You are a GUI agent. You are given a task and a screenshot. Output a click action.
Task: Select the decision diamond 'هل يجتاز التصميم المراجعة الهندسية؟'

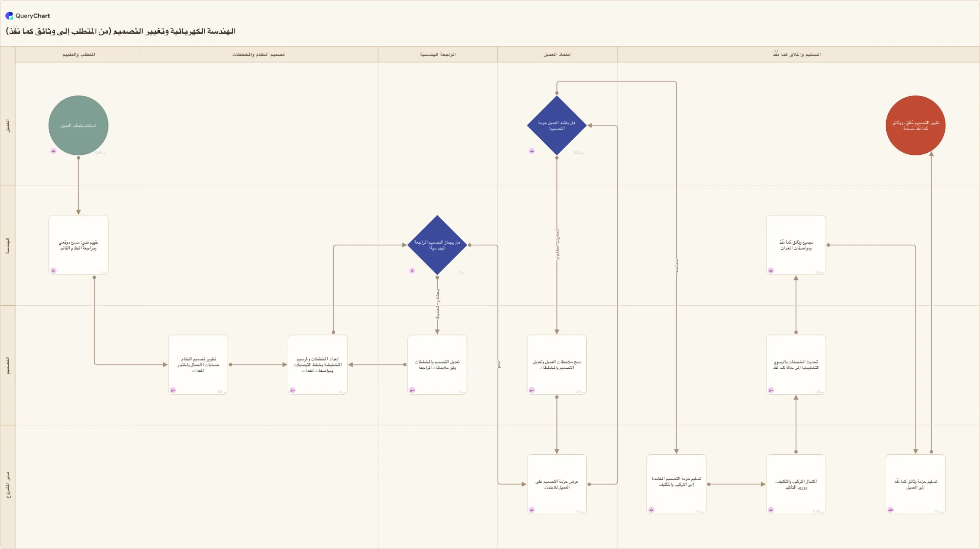click(x=437, y=245)
